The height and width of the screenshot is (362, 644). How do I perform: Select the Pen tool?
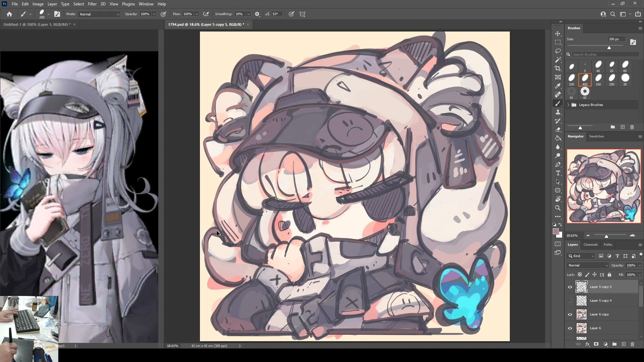coord(558,165)
